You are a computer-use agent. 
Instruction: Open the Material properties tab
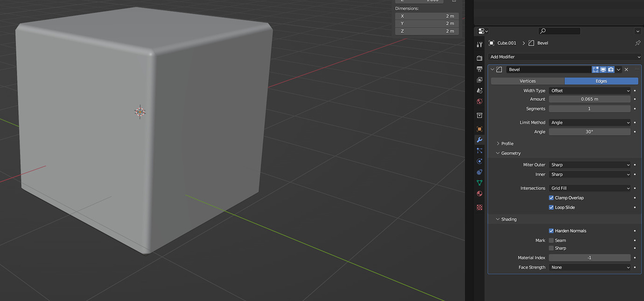point(479,193)
